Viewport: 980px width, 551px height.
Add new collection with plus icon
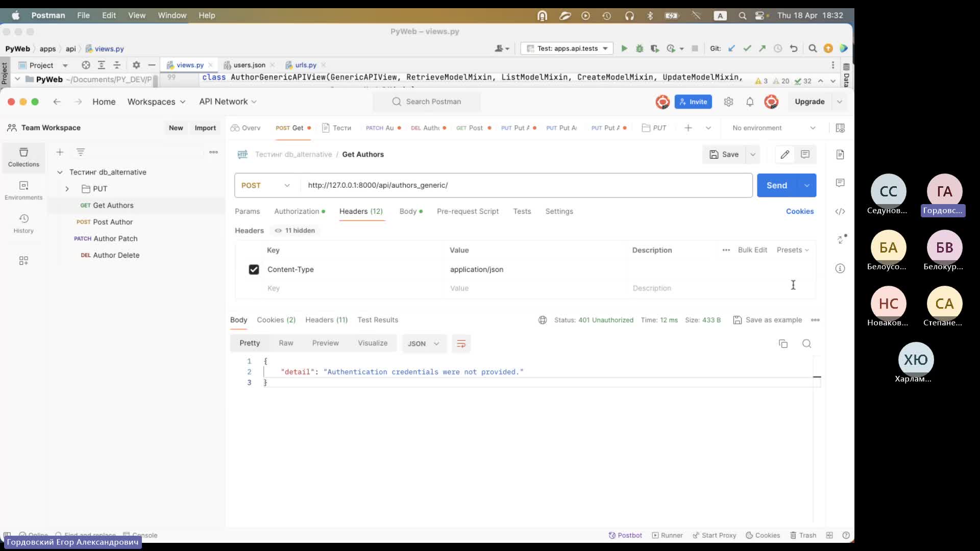tap(60, 152)
